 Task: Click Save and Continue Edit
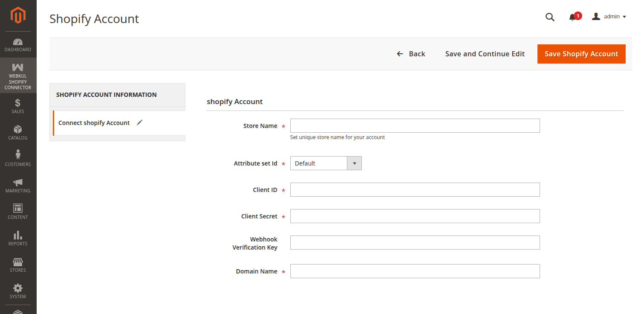[485, 54]
